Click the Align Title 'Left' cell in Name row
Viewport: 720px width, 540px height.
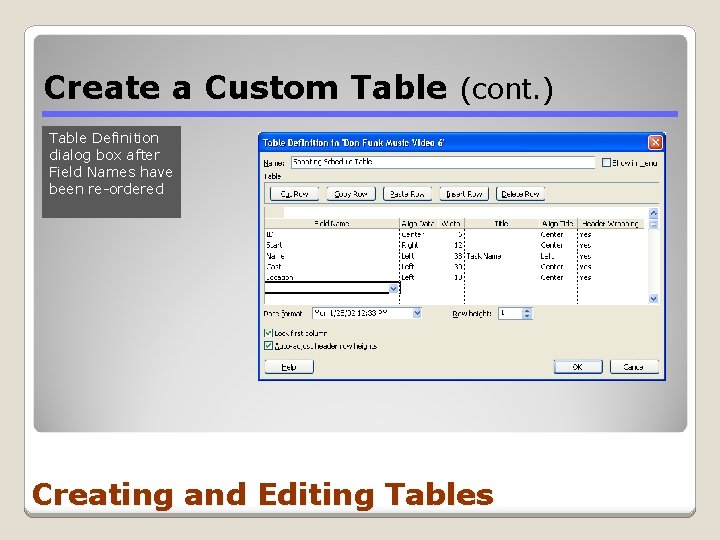tap(558, 256)
